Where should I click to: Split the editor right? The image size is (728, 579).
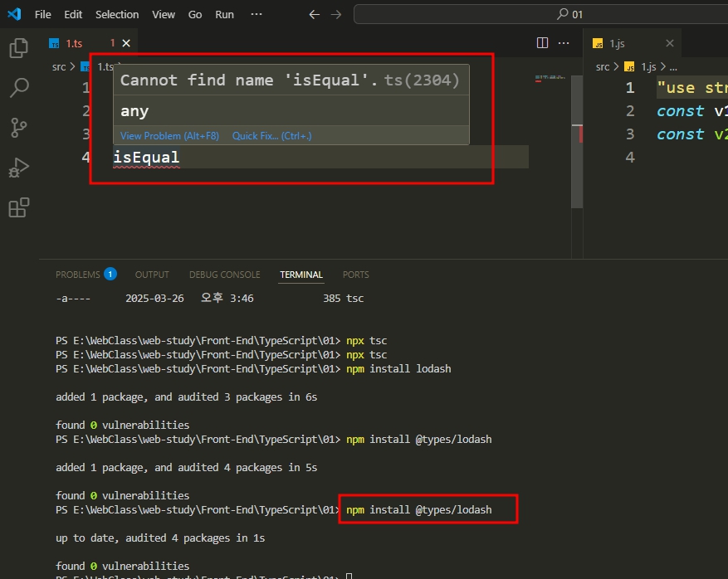(542, 42)
